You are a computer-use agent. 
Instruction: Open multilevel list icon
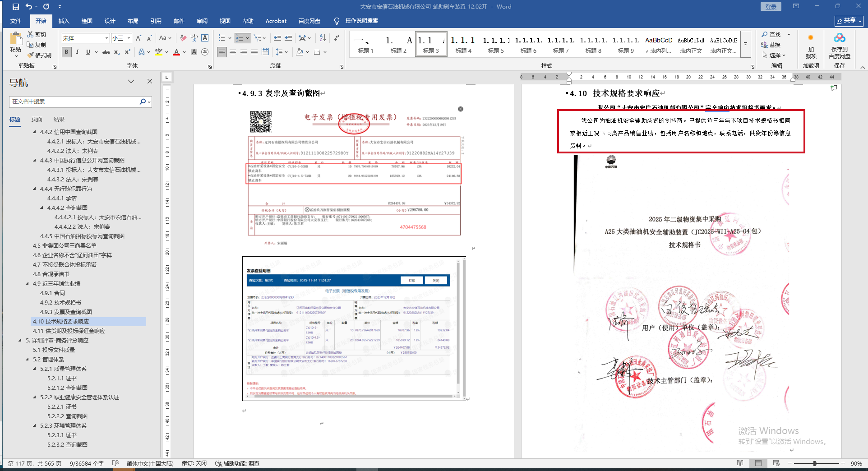[257, 38]
